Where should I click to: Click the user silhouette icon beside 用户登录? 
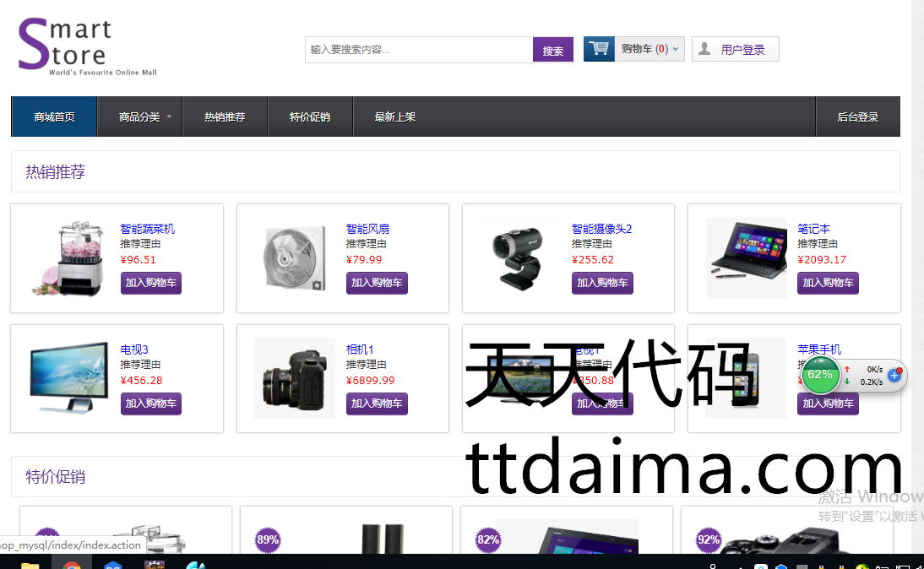(x=704, y=49)
